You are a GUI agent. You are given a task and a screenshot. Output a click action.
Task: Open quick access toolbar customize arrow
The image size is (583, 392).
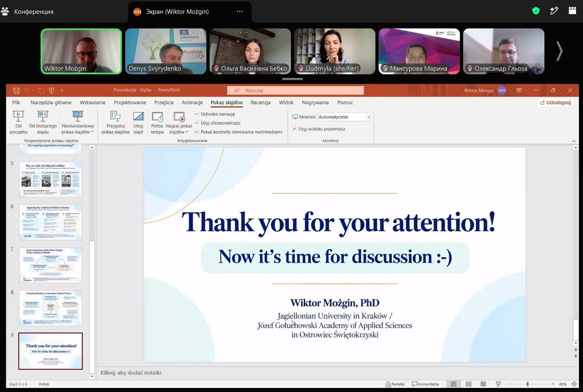point(61,91)
